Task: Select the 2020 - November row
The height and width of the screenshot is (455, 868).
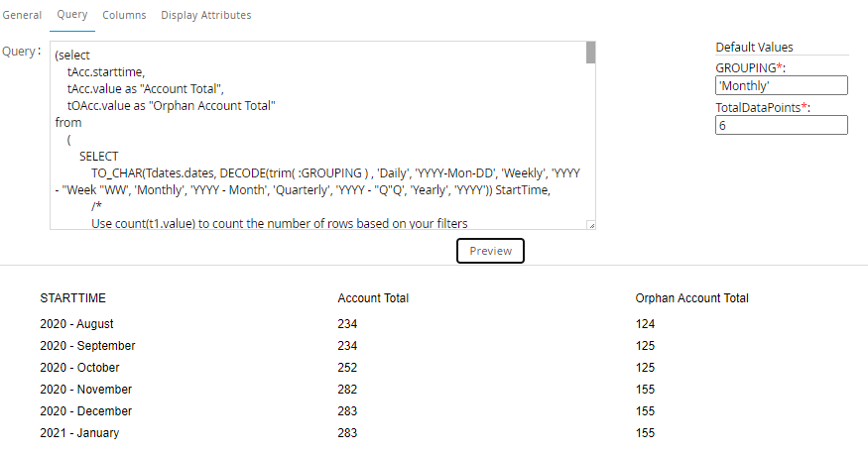Action: click(85, 390)
